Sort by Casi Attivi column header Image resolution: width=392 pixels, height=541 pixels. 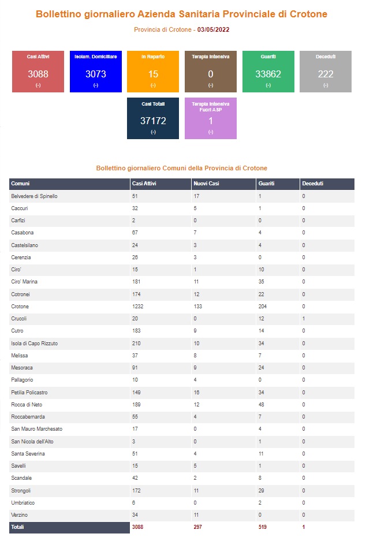click(160, 184)
